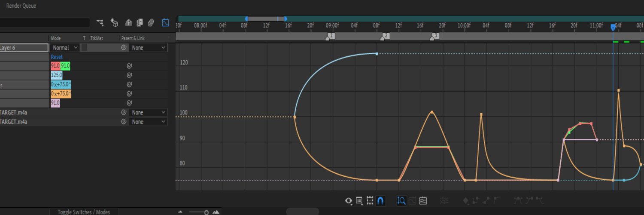Toggle the blue Snap magnet icon
Image resolution: width=644 pixels, height=215 pixels.
380,200
